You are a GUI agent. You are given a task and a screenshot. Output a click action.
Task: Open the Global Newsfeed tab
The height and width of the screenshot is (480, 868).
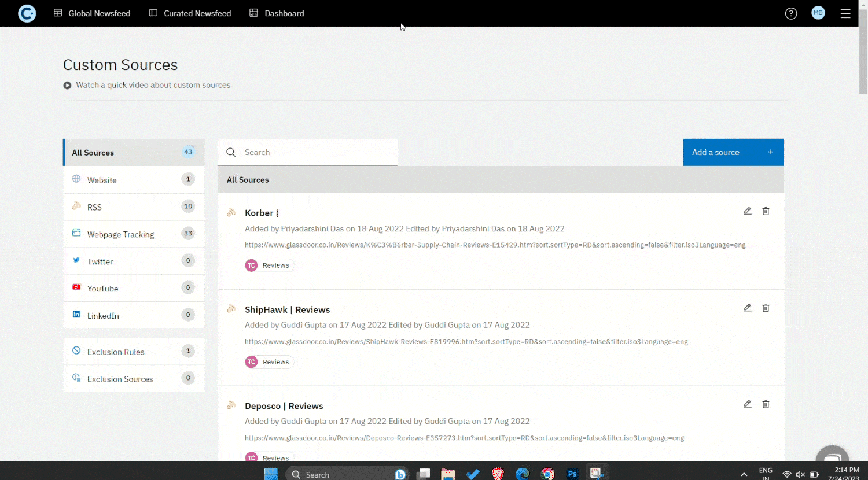click(92, 13)
